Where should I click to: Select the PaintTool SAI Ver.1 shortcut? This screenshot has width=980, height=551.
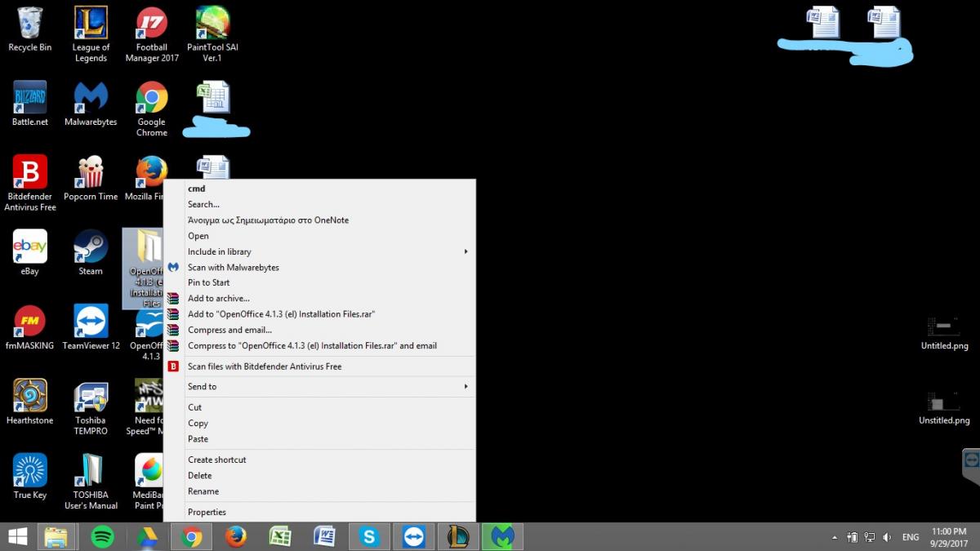pos(212,34)
